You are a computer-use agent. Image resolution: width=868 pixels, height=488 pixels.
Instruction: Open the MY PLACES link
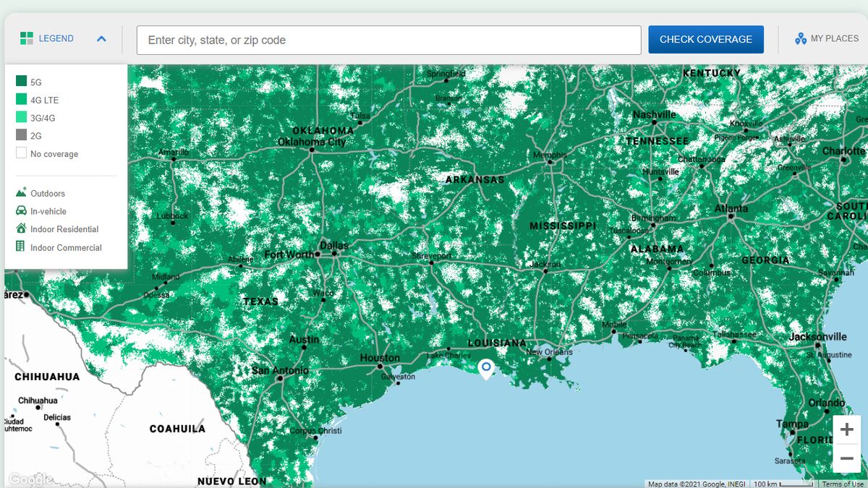point(835,39)
